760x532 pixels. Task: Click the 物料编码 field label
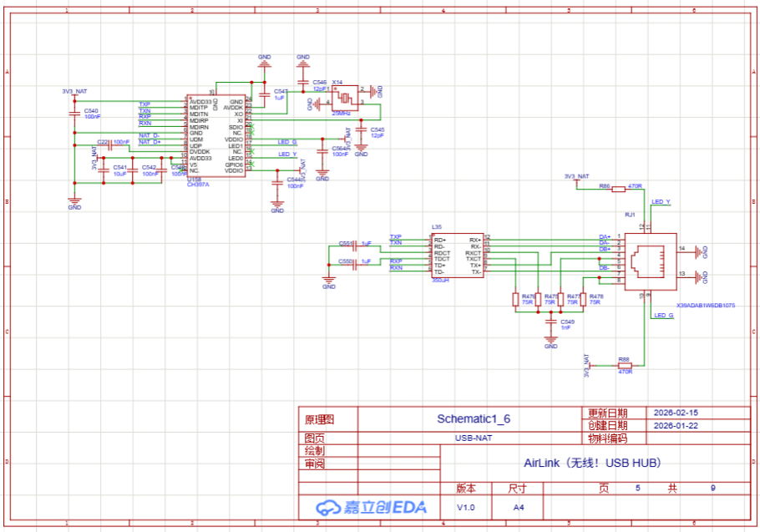tap(608, 438)
